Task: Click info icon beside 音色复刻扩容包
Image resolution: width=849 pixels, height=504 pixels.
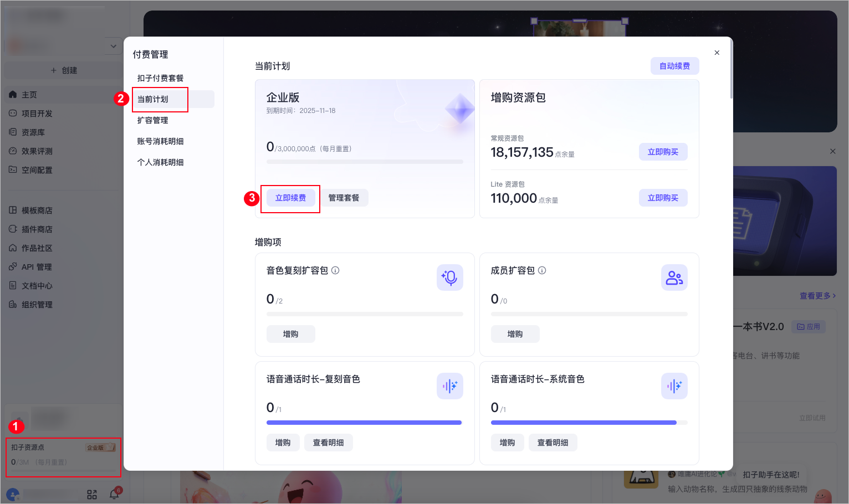Action: (x=335, y=270)
